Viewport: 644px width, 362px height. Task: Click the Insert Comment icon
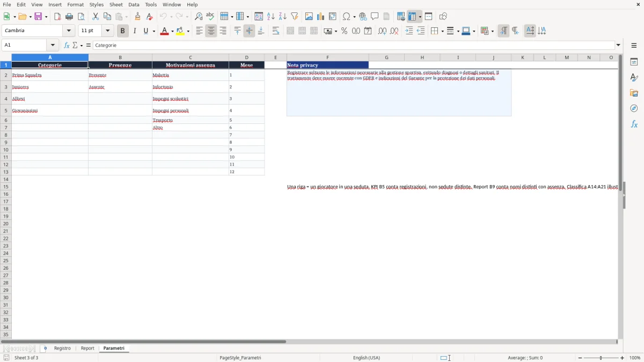375,17
